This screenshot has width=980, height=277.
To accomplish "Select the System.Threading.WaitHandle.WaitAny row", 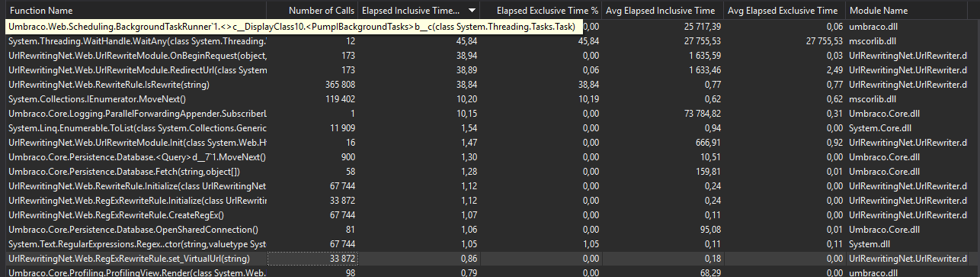I will coord(490,40).
